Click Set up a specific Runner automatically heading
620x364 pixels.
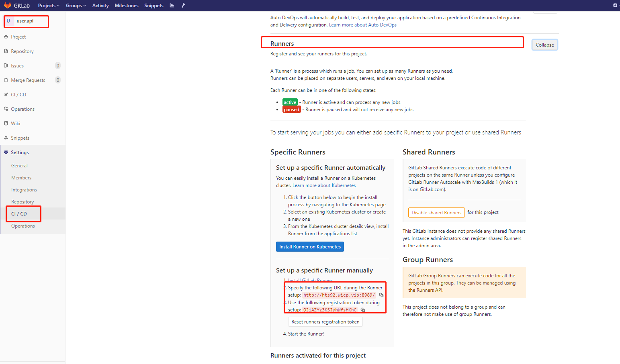tap(331, 168)
